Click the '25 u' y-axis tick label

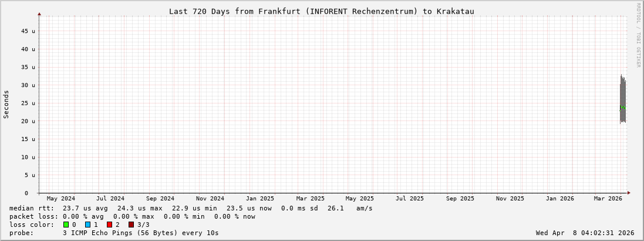click(x=29, y=103)
